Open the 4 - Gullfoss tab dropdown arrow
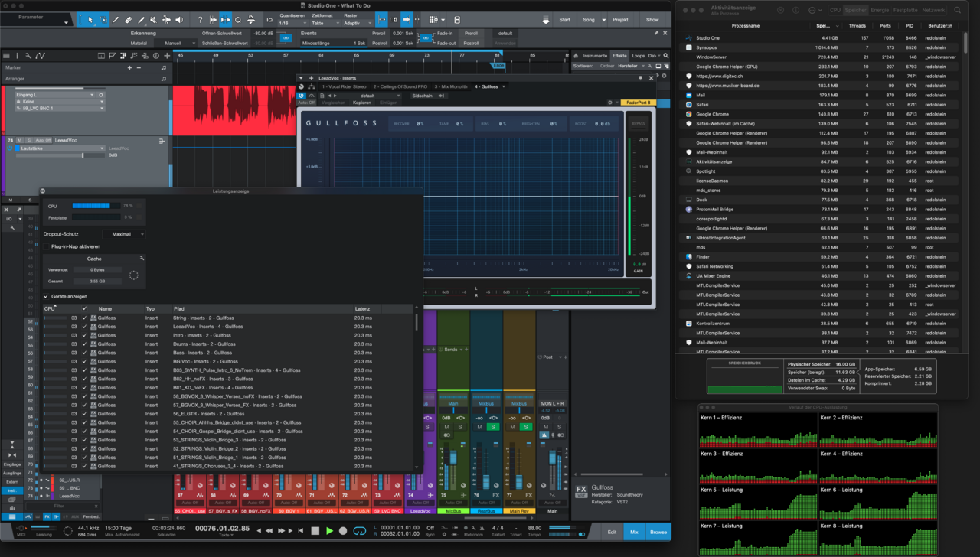Viewport: 980px width, 557px height. (504, 86)
